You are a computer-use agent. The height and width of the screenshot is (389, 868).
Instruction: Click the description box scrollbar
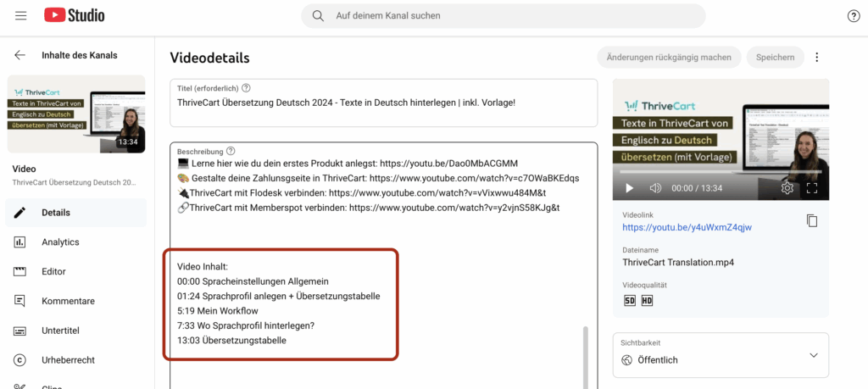pos(586,357)
